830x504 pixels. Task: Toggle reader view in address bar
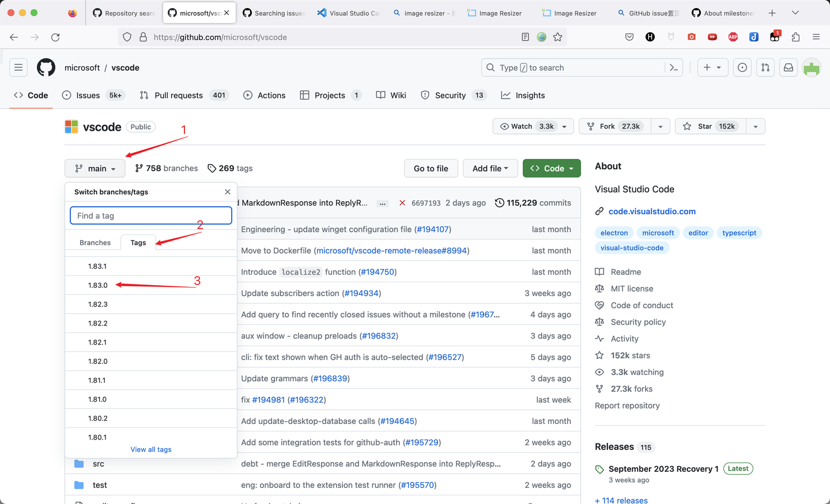(x=525, y=37)
